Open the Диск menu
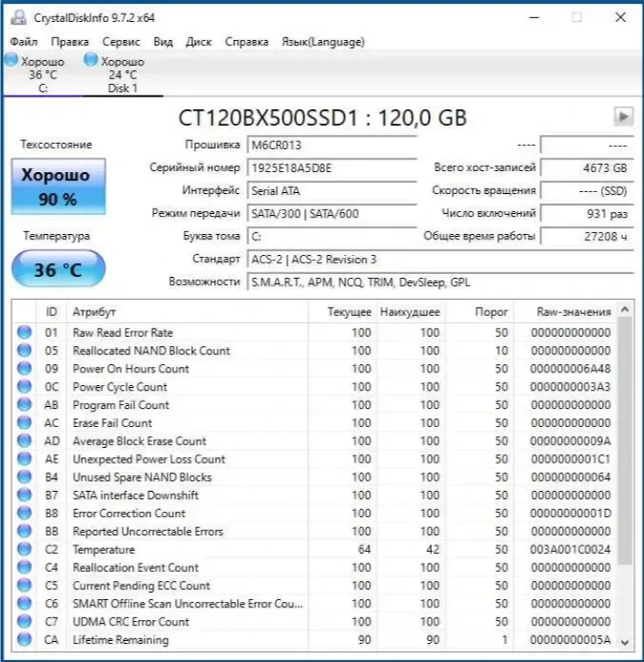The height and width of the screenshot is (662, 644). coord(199,42)
